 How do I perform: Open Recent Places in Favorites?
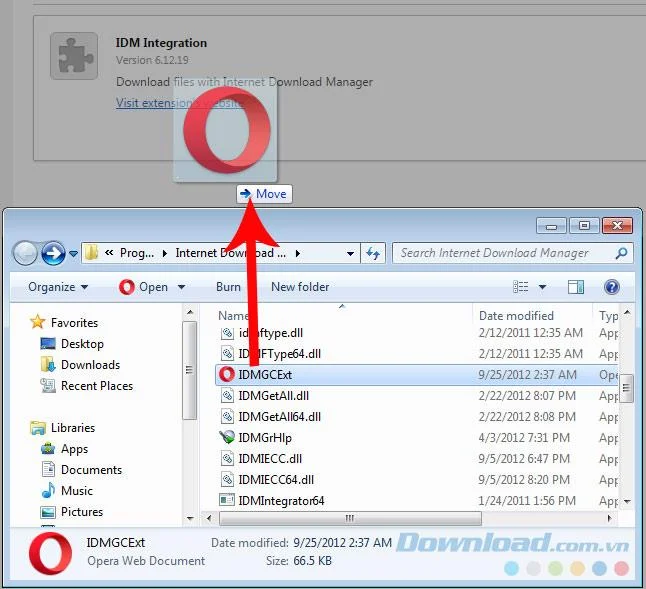97,386
